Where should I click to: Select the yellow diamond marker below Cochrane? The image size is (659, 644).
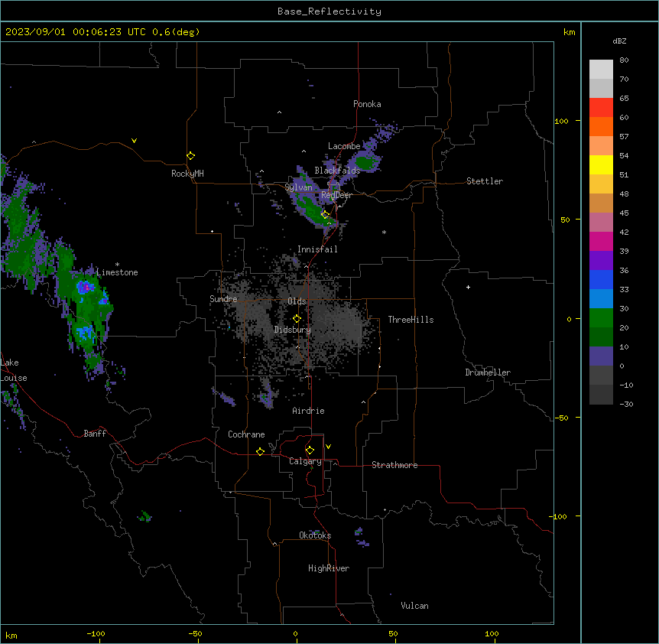point(260,451)
